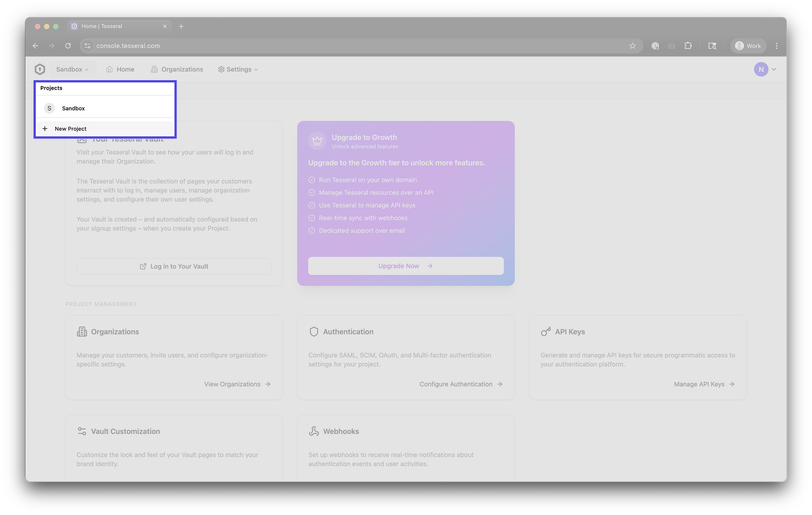812x515 pixels.
Task: Close the Home | Tesseral tab
Action: pos(165,26)
